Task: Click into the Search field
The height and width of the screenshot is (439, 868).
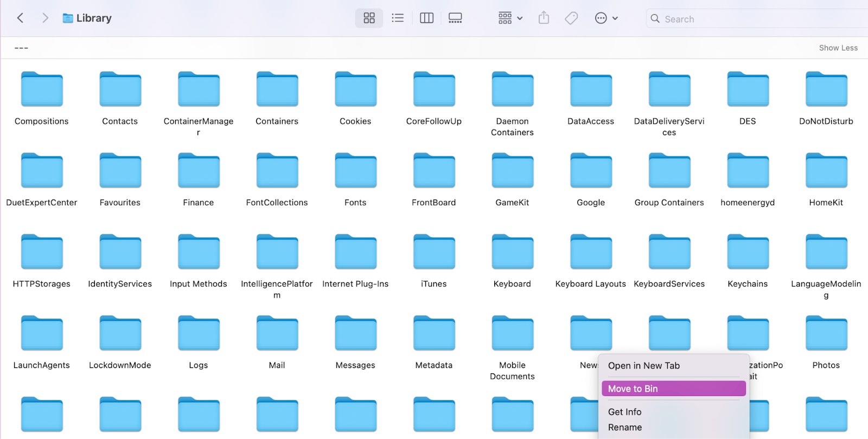Action: point(757,19)
